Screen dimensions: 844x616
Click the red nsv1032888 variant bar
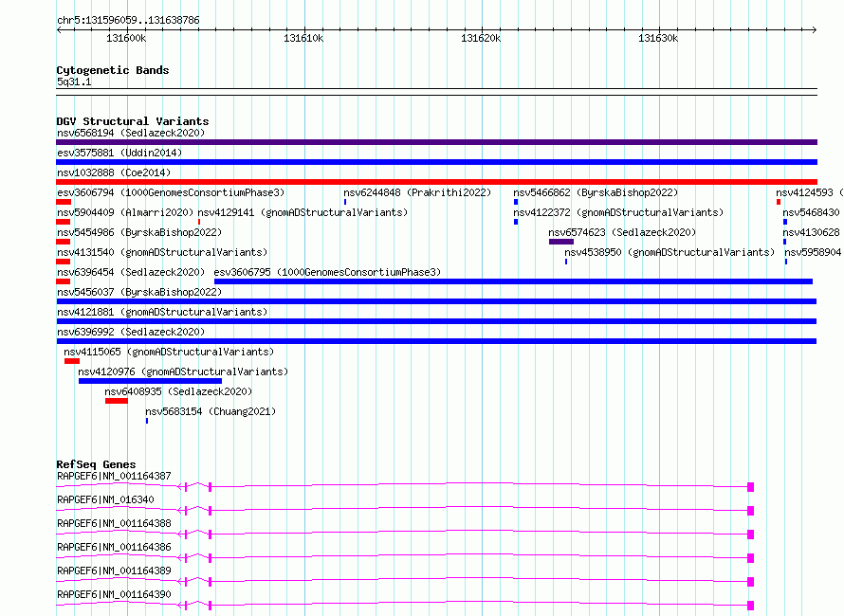click(x=436, y=182)
